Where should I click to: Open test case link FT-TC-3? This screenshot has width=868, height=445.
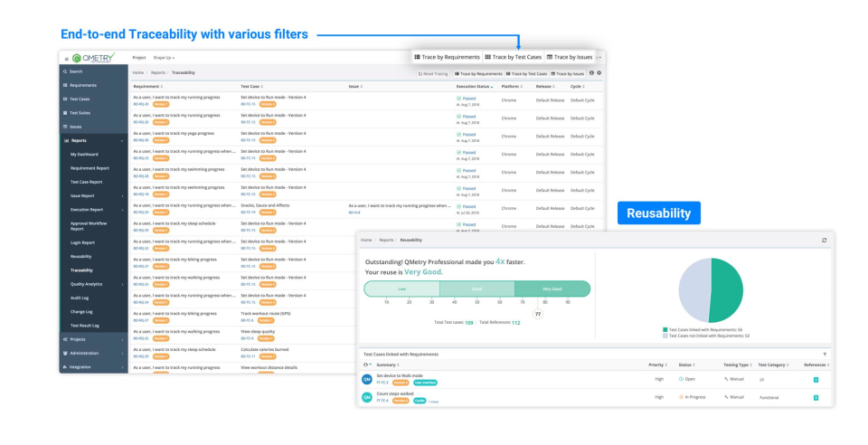point(382,383)
